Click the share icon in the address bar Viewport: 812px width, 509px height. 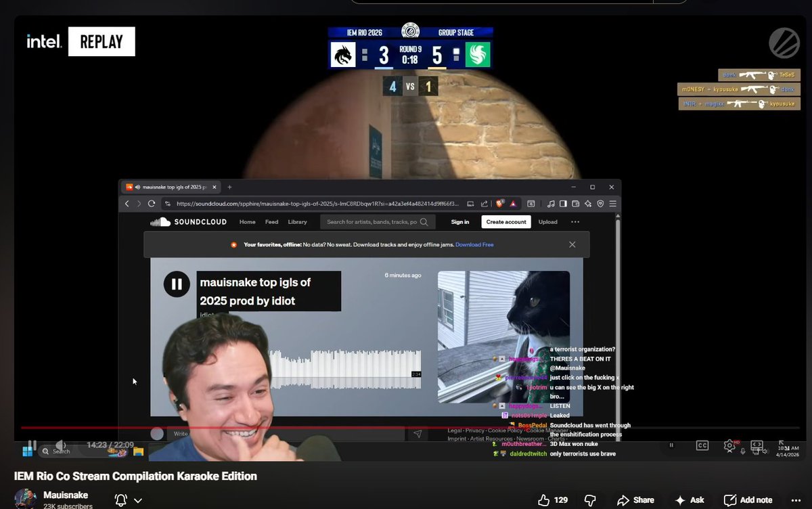[484, 203]
